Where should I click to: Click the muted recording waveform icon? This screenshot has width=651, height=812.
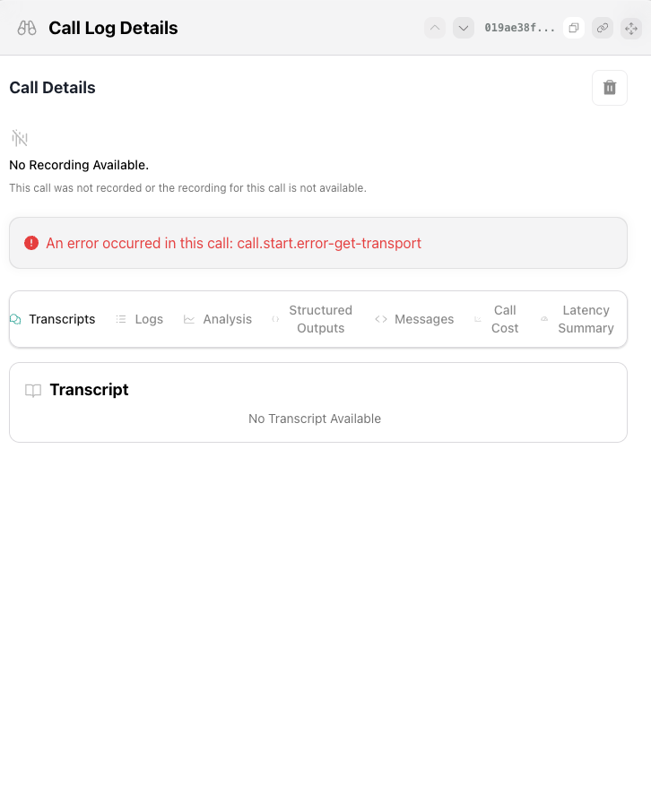click(20, 138)
